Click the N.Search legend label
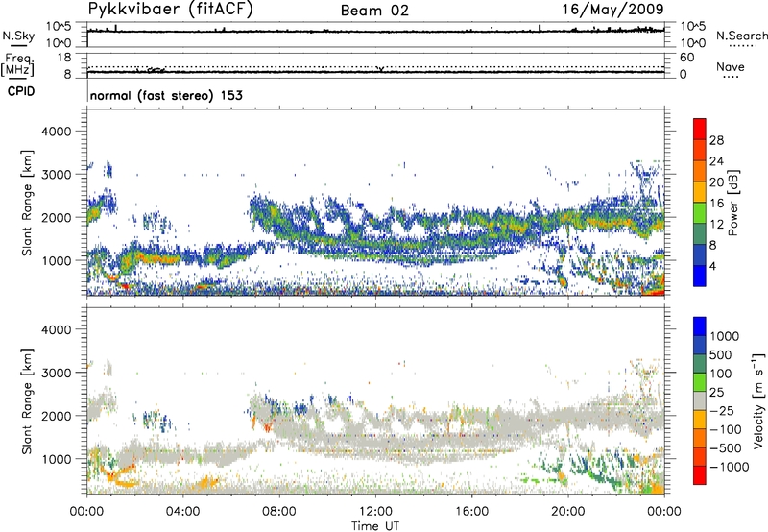The height and width of the screenshot is (532, 768). [742, 36]
